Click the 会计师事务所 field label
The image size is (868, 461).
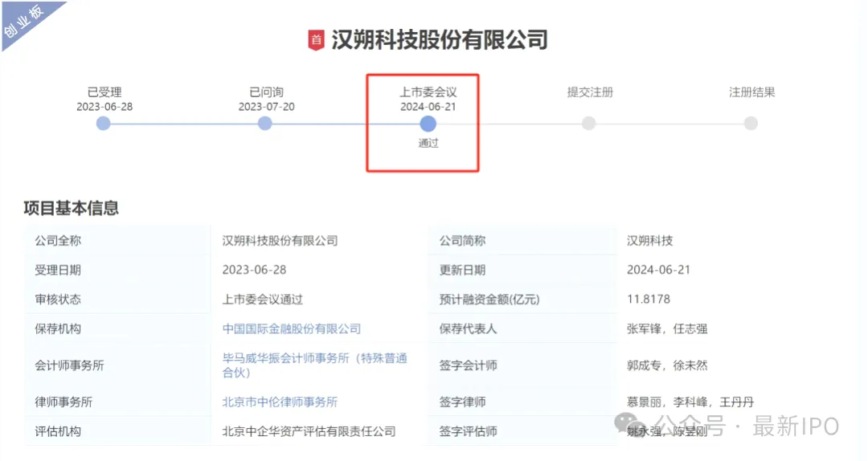[69, 365]
